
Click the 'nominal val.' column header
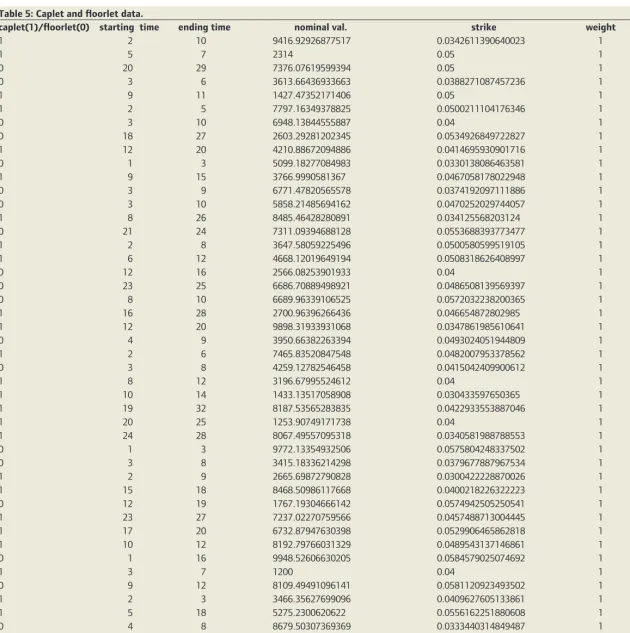tap(320, 27)
